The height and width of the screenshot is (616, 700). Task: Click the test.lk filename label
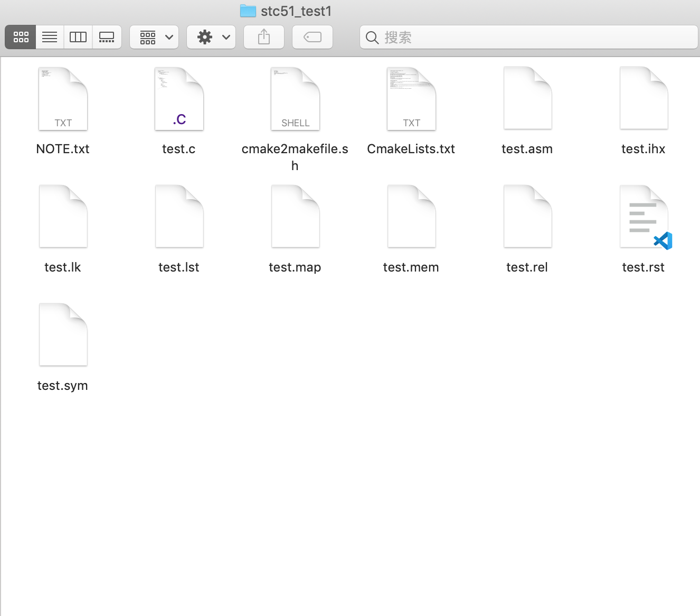tap(63, 267)
